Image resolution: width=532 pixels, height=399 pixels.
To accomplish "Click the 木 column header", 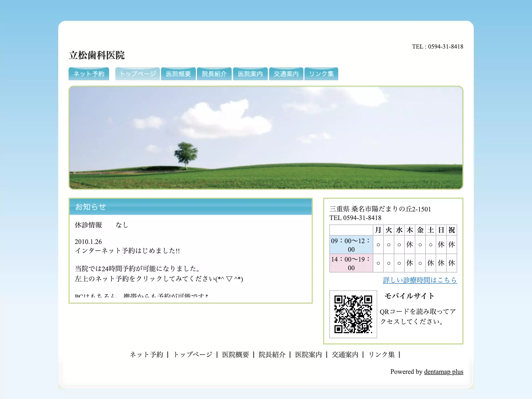I will point(410,230).
